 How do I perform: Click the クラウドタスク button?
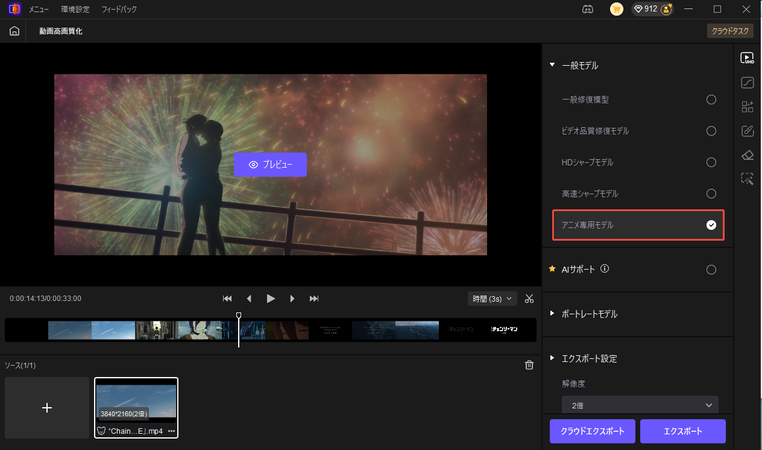coord(730,31)
